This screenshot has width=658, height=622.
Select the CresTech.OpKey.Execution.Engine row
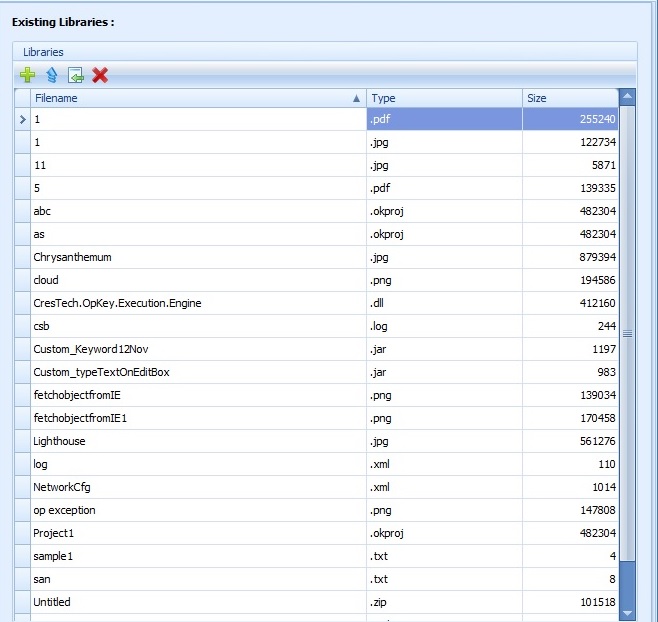point(316,303)
